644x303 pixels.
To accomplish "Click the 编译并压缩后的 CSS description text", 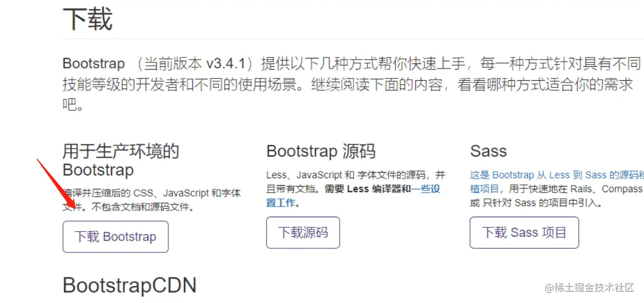I will tap(152, 200).
